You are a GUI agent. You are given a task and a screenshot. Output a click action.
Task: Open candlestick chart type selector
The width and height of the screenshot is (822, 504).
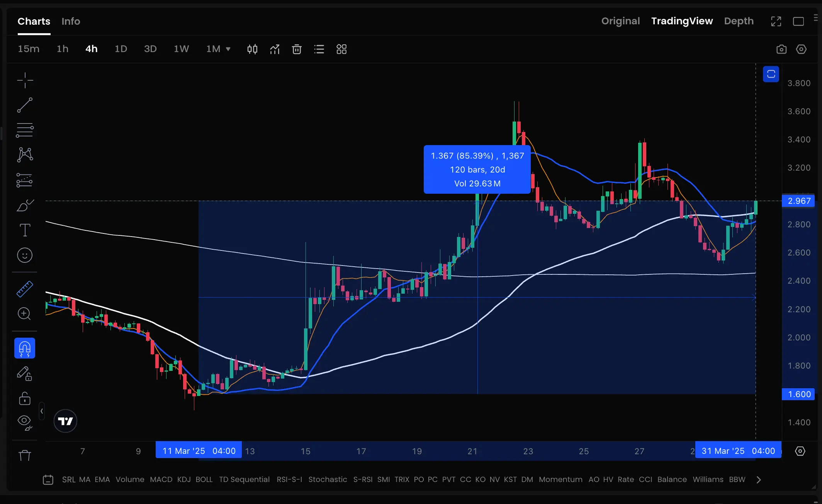click(x=252, y=49)
